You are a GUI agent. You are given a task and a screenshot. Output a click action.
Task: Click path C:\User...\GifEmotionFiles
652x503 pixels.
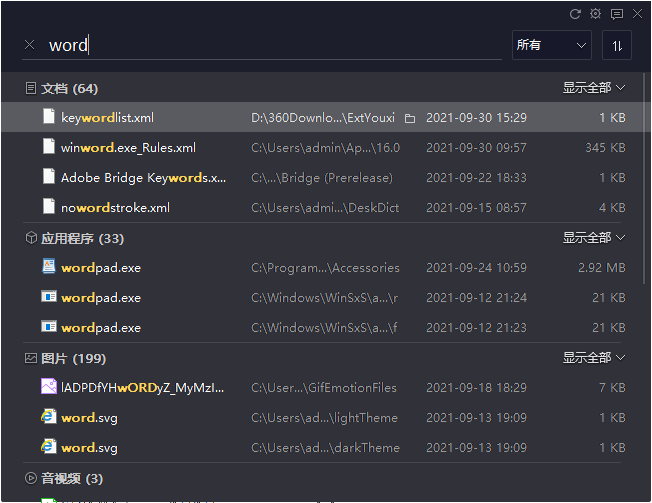click(324, 387)
